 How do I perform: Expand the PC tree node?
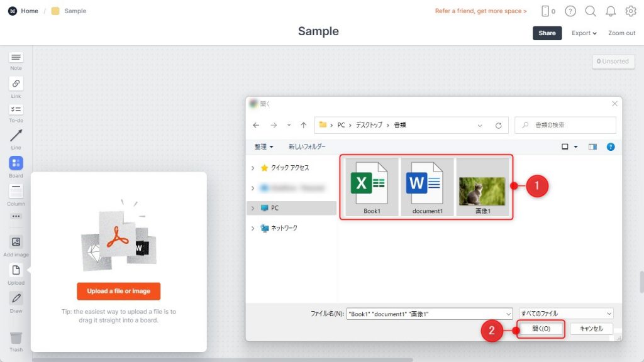pyautogui.click(x=253, y=208)
